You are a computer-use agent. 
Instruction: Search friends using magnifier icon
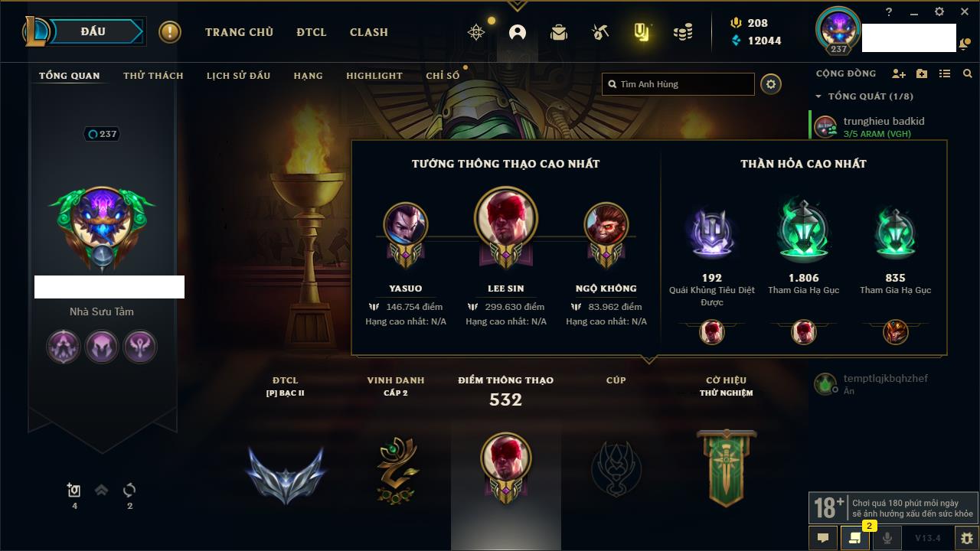tap(968, 73)
